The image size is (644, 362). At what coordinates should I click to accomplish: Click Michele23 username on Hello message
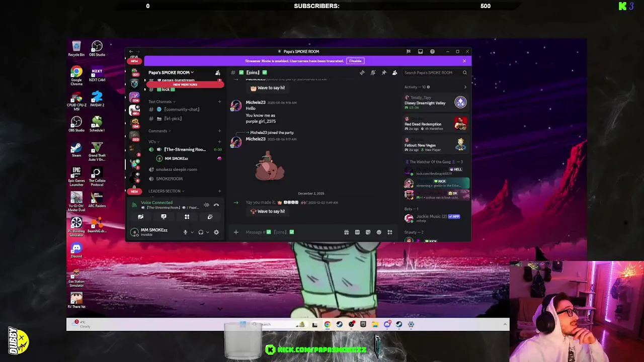click(x=255, y=103)
